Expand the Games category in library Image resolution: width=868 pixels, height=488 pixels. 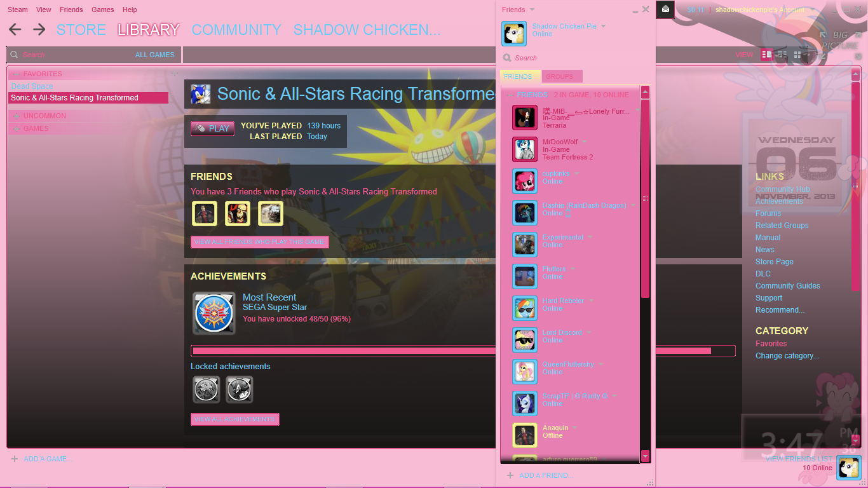click(17, 129)
